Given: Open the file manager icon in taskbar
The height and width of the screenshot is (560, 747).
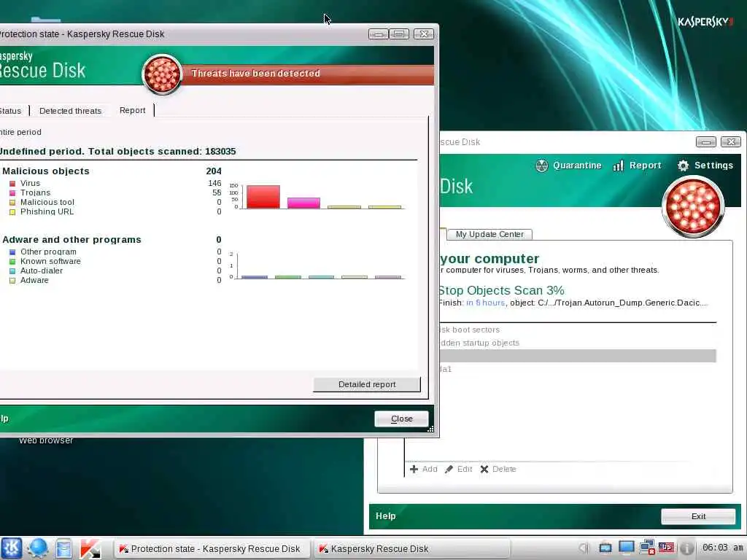Looking at the screenshot, I should pos(63,548).
